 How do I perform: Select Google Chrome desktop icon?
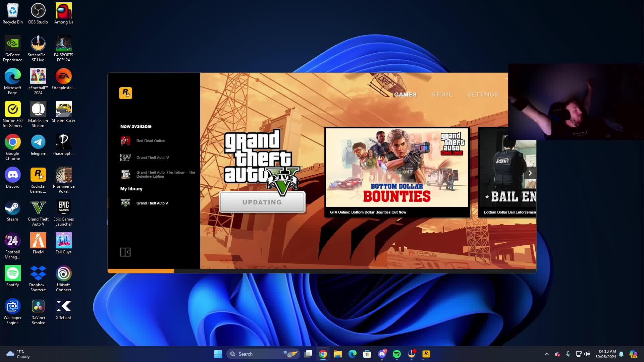(x=13, y=147)
